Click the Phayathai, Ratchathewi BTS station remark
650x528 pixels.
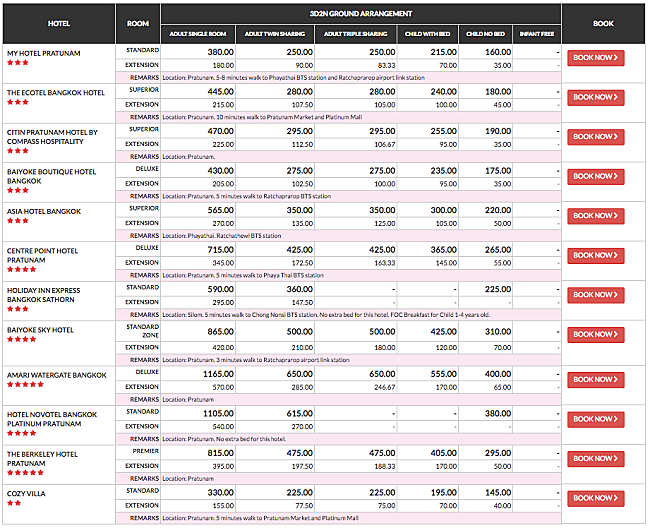coord(222,236)
